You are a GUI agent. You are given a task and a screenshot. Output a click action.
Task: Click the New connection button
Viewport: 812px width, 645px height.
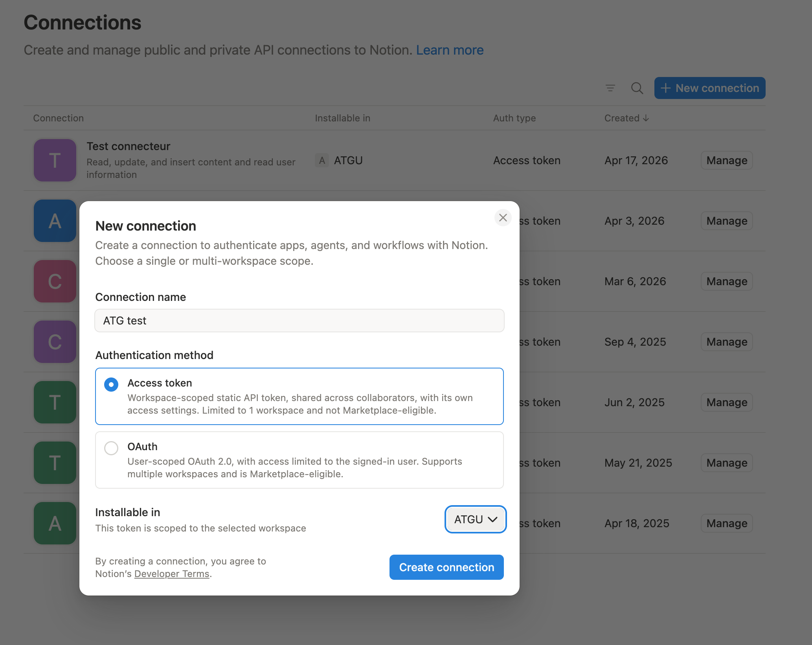(710, 88)
